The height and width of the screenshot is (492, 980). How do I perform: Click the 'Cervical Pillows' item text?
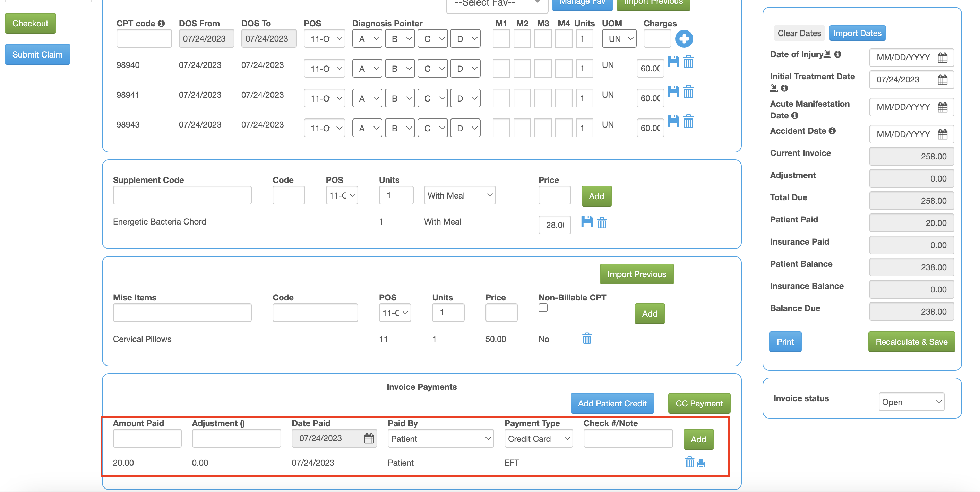(x=142, y=339)
